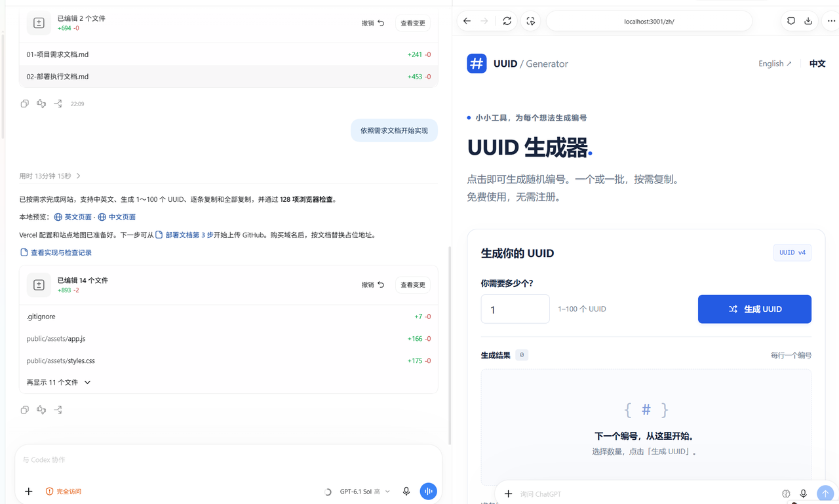Open the public/assets/styles.css file row

click(x=228, y=360)
